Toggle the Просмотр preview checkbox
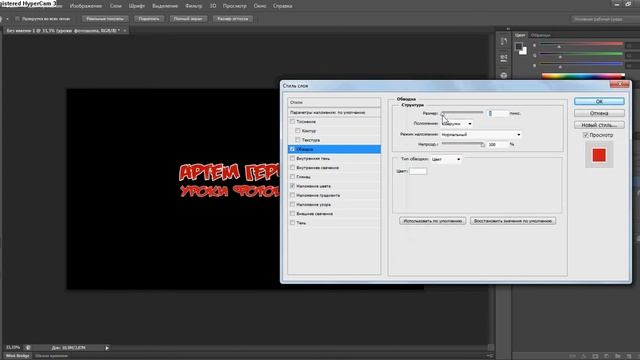The image size is (640, 360). pyautogui.click(x=585, y=135)
